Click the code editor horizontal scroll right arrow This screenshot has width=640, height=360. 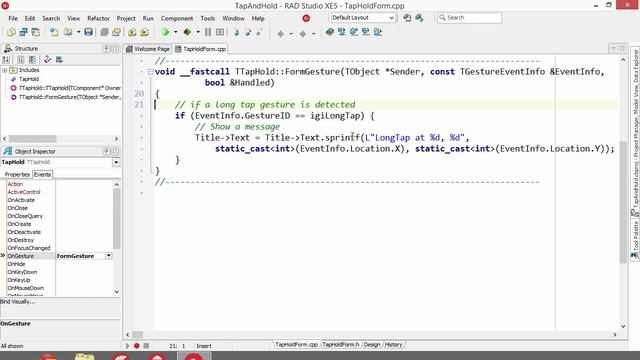coord(615,335)
